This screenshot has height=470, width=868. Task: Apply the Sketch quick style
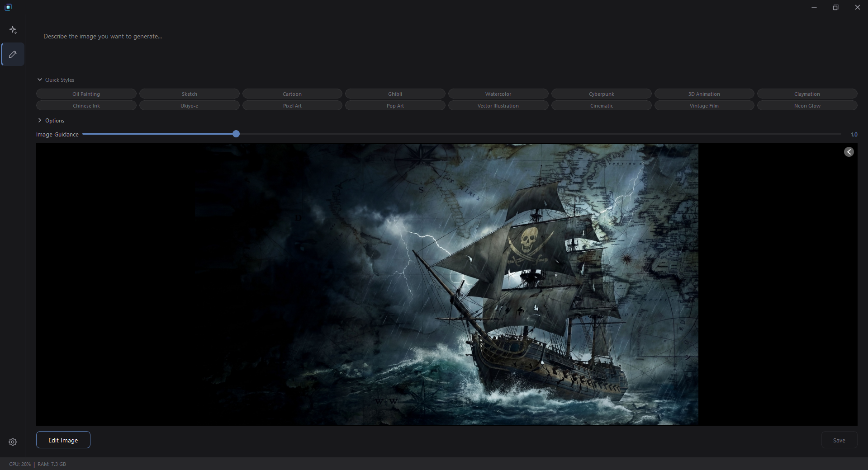(190, 94)
